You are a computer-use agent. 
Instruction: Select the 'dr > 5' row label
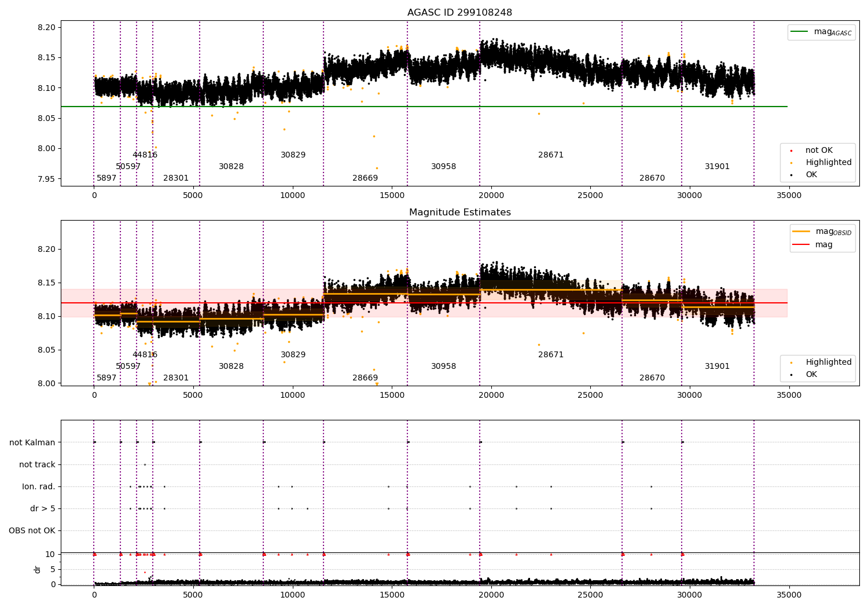pos(43,508)
